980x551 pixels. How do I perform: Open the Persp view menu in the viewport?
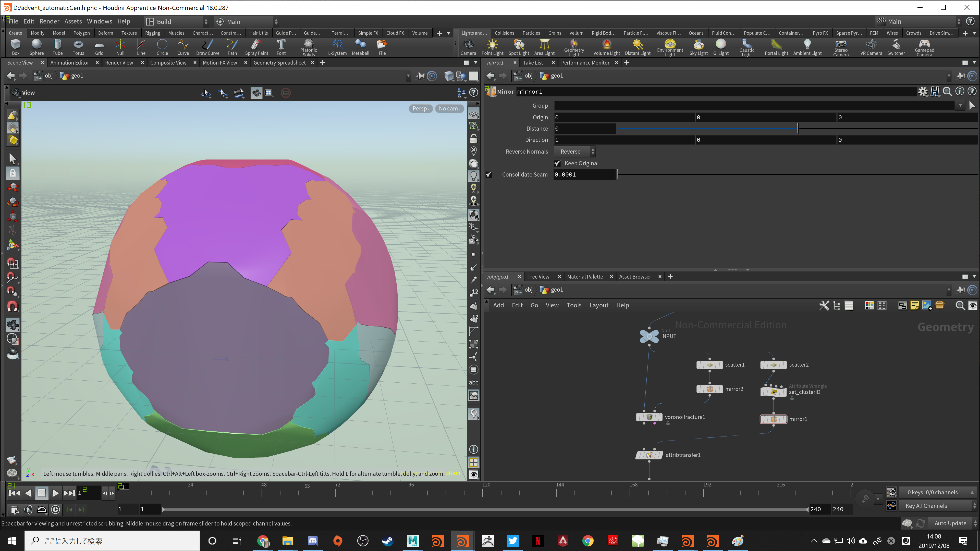tap(420, 108)
